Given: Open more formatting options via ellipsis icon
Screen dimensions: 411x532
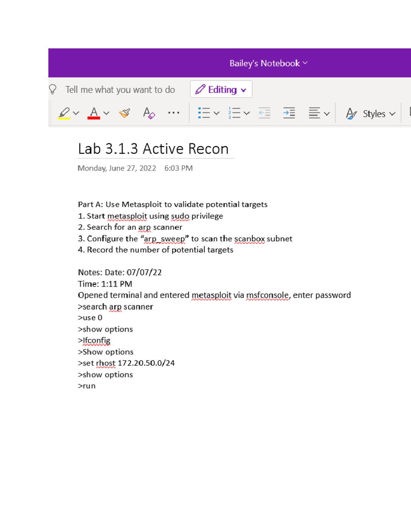Looking at the screenshot, I should pyautogui.click(x=174, y=113).
